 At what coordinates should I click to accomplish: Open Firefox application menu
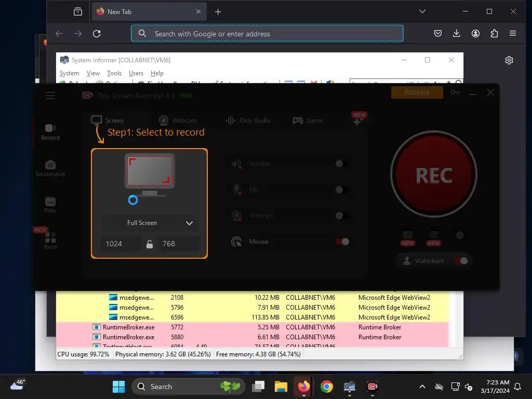tap(513, 33)
